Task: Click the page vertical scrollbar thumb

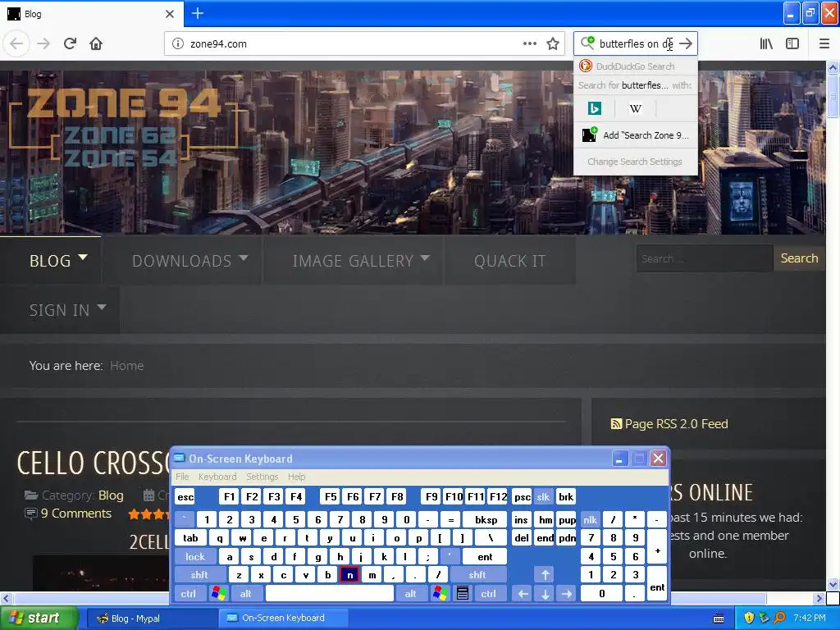Action: pyautogui.click(x=833, y=95)
